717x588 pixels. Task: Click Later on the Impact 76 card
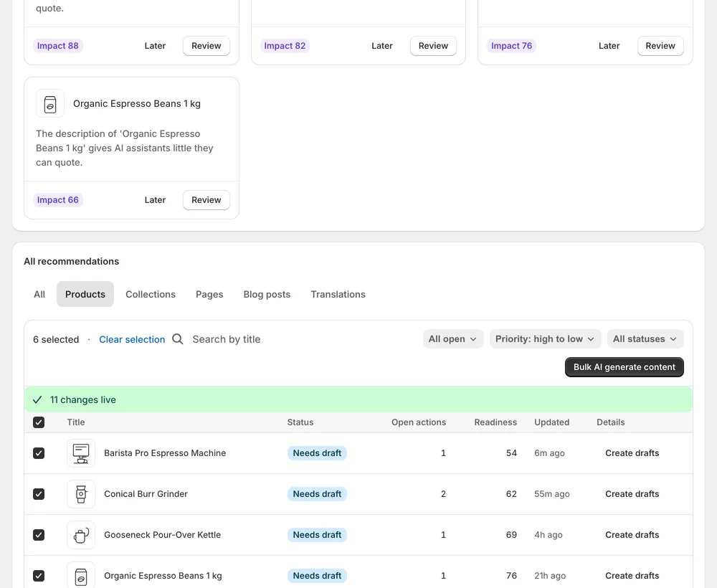(x=609, y=46)
